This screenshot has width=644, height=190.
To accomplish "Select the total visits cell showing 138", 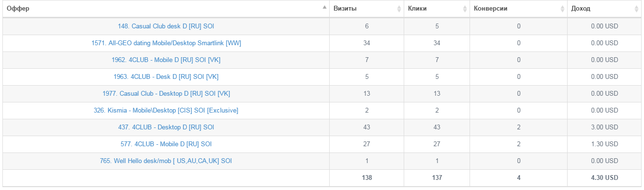I will click(367, 177).
